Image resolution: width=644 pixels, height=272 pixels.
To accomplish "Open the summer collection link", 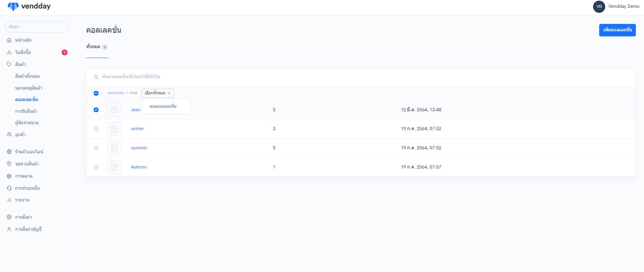I will point(139,148).
